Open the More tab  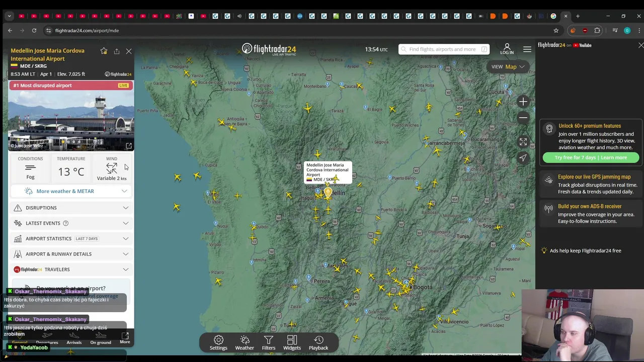[x=125, y=338]
